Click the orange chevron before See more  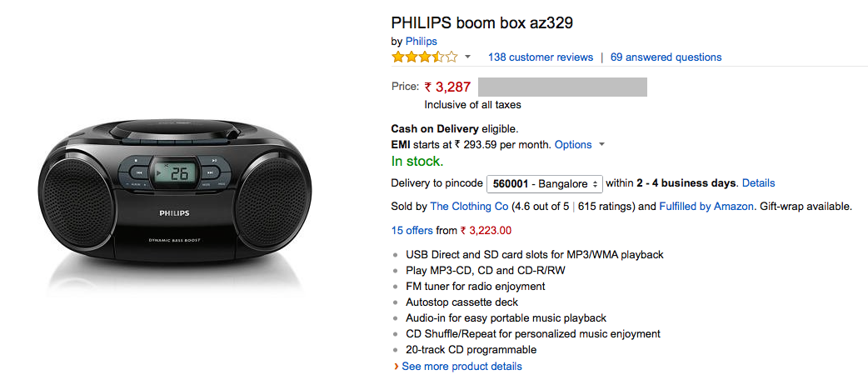396,367
